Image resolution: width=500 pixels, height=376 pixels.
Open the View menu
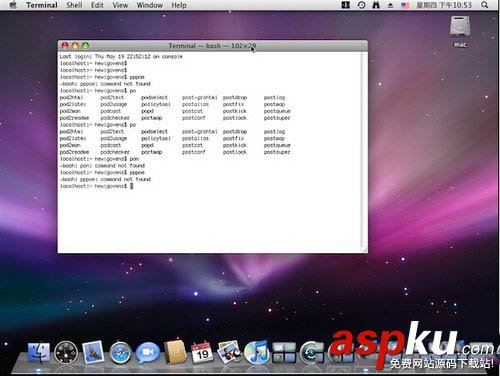coord(120,5)
